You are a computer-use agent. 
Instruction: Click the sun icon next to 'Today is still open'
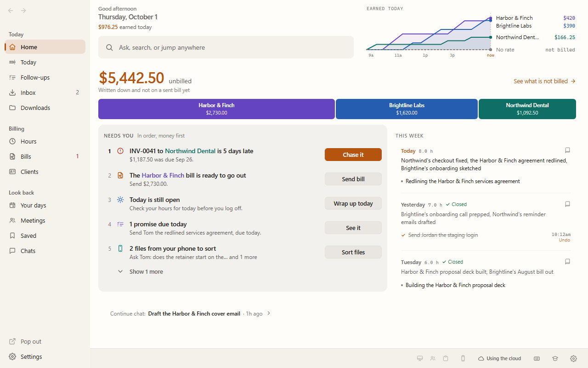click(120, 200)
